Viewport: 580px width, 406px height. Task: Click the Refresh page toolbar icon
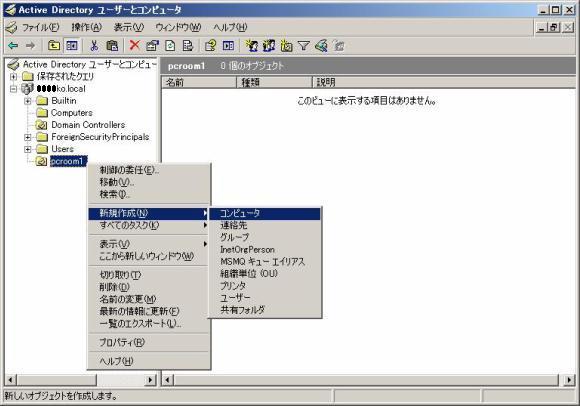tap(170, 46)
